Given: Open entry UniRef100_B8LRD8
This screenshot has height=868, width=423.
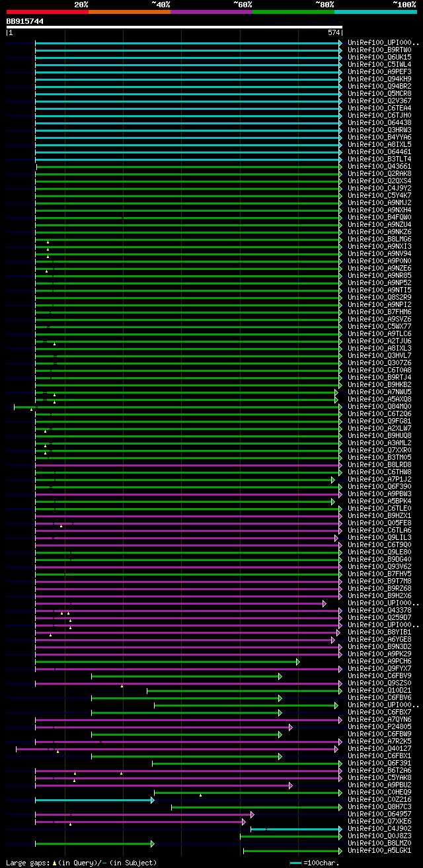Looking at the screenshot, I should click(379, 464).
